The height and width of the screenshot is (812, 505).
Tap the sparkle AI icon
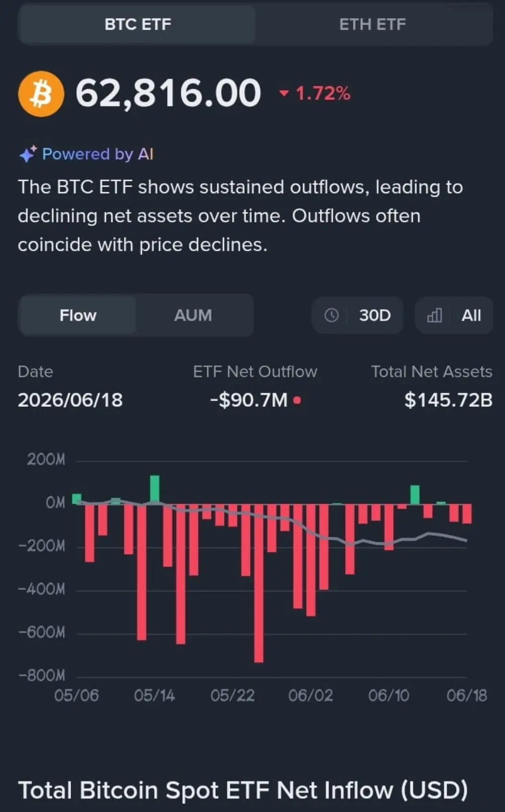pyautogui.click(x=28, y=154)
